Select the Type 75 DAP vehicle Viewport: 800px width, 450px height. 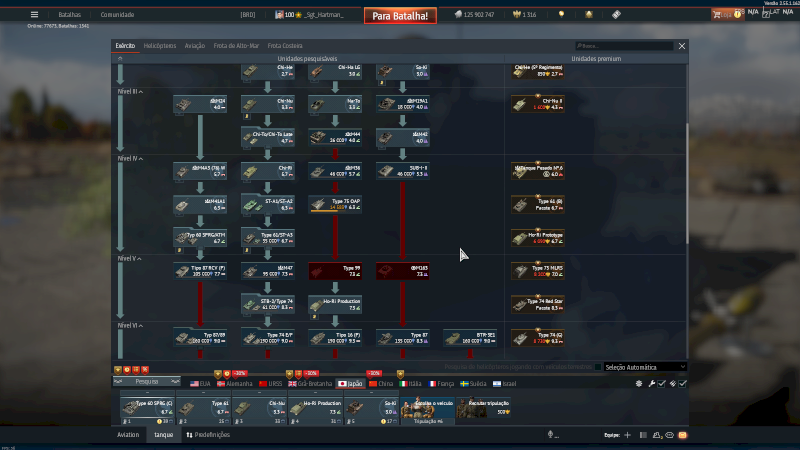[335, 204]
